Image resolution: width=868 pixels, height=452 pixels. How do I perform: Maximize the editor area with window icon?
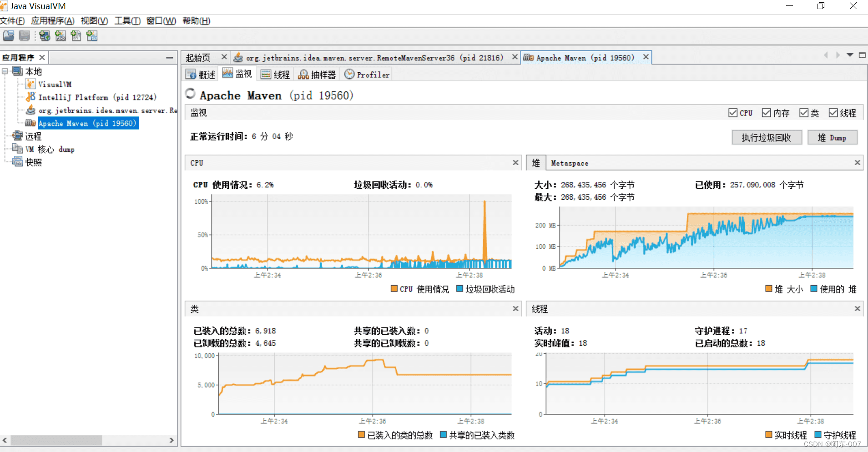(862, 55)
